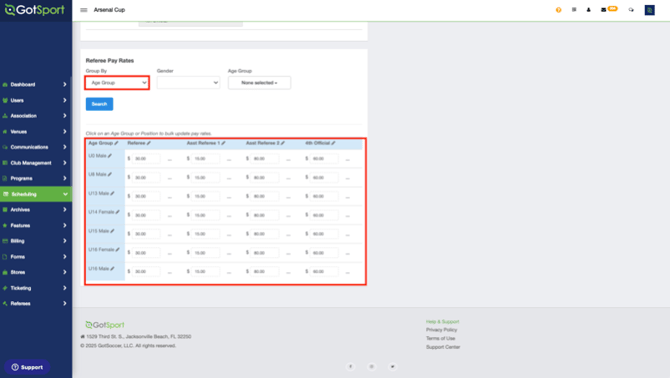Viewport: 670px width, 378px height.
Task: Click pencil icon for U13 Male row
Action: pyautogui.click(x=112, y=193)
